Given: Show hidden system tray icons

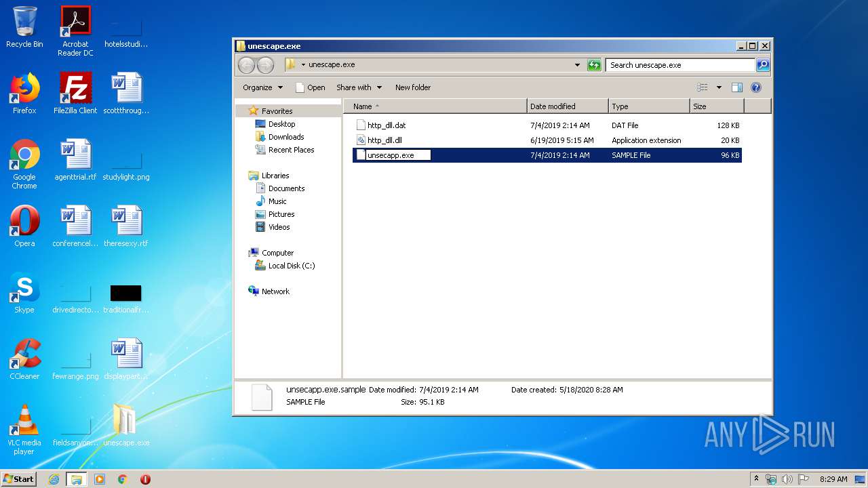Looking at the screenshot, I should click(757, 479).
